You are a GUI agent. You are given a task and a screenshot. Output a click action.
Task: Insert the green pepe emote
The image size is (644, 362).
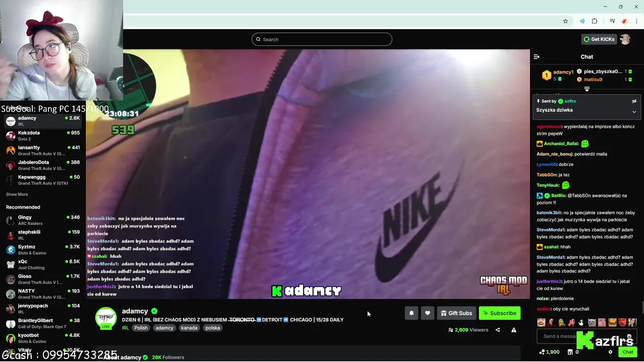(561, 322)
